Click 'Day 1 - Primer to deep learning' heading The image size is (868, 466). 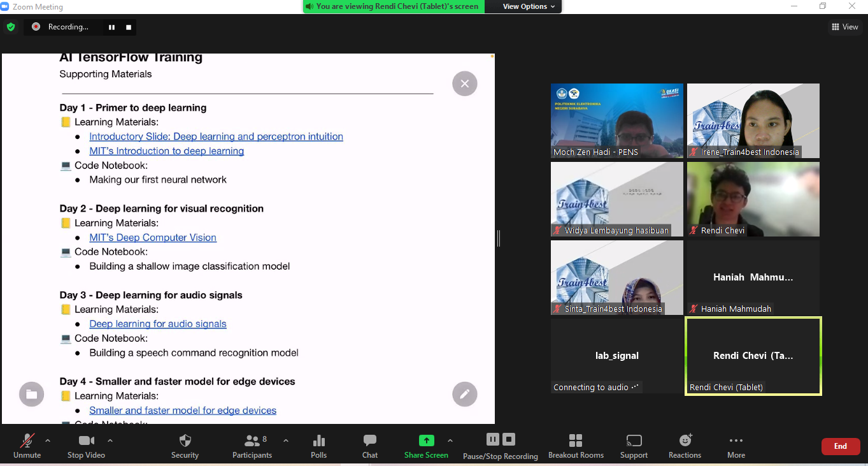(x=133, y=108)
